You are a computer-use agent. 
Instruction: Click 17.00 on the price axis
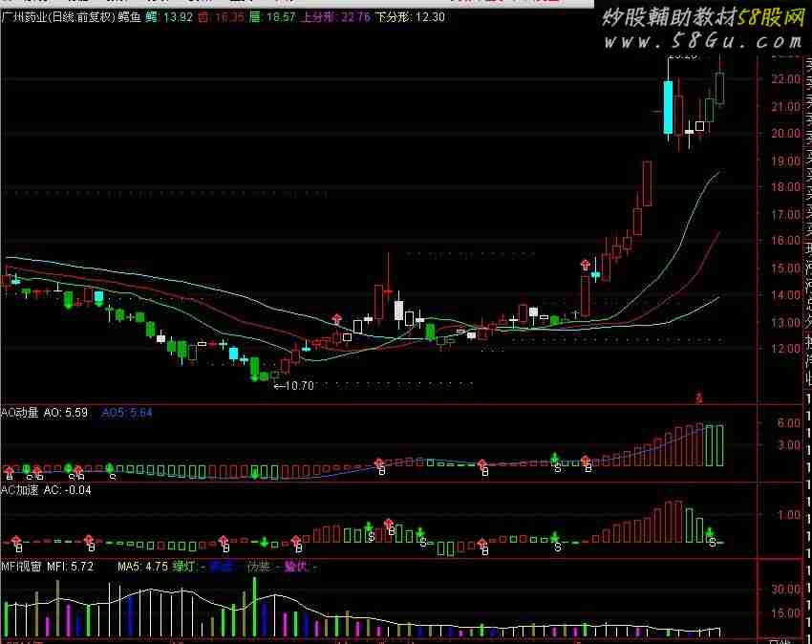pos(786,214)
